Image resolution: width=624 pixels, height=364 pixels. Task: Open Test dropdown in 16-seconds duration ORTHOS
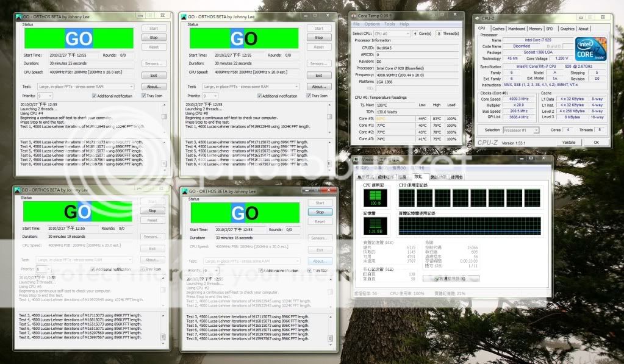(252, 261)
